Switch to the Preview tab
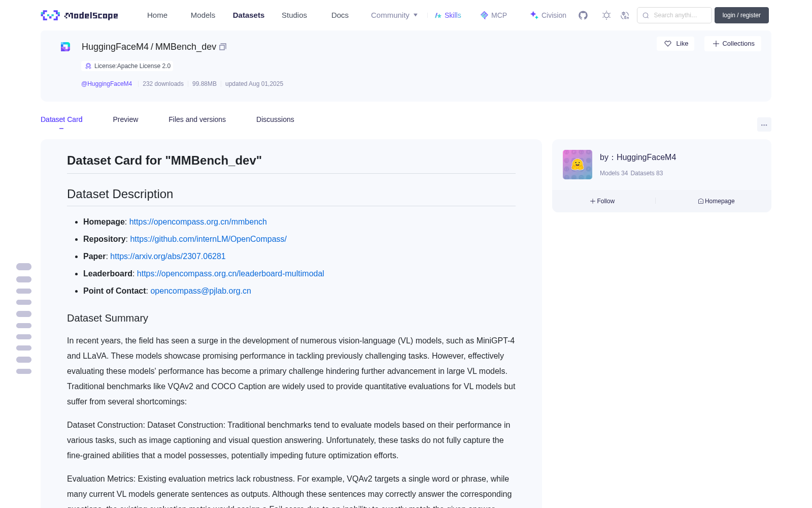The image size is (812, 508). (125, 119)
